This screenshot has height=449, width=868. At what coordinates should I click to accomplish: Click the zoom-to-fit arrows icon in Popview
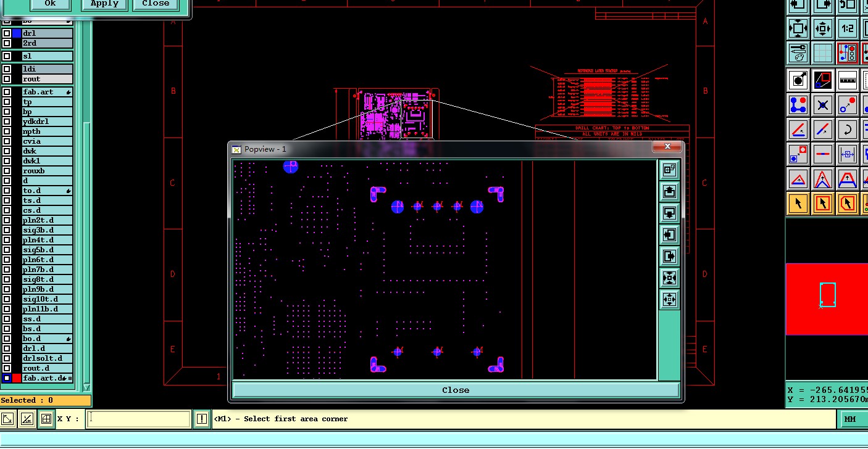coord(669,278)
